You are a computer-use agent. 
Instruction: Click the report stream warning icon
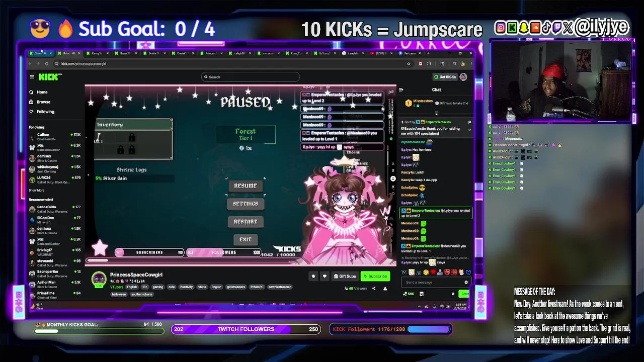coord(385,289)
